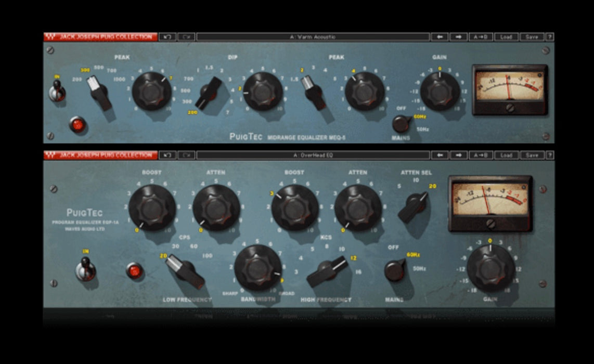Click undo arrow in EQP-1A toolbar
The width and height of the screenshot is (594, 364).
(x=167, y=155)
